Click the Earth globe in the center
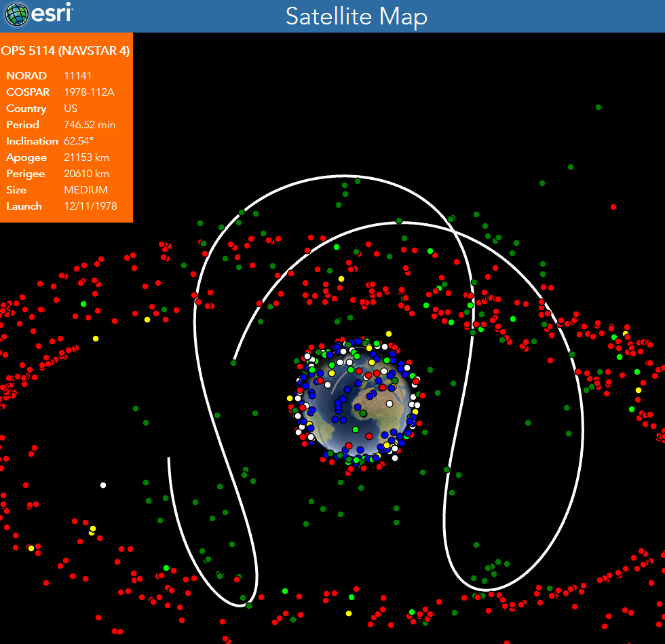This screenshot has height=644, width=665. pyautogui.click(x=358, y=402)
